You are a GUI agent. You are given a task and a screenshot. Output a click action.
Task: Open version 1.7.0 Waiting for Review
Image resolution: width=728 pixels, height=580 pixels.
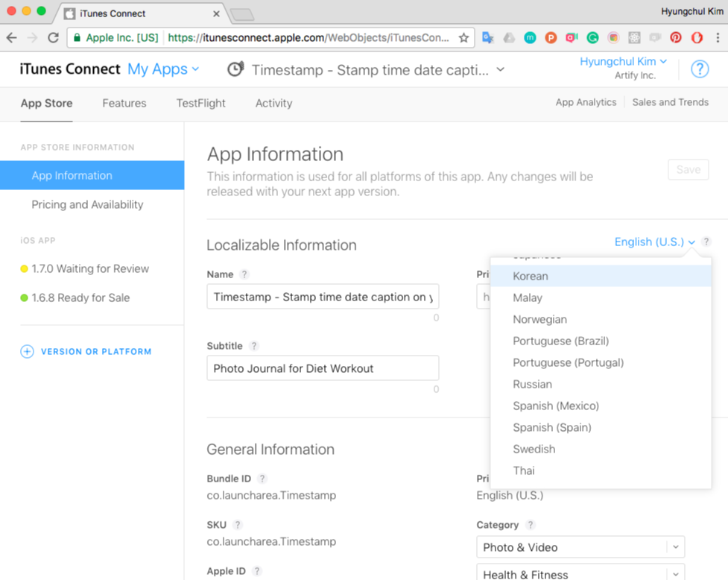tap(90, 269)
